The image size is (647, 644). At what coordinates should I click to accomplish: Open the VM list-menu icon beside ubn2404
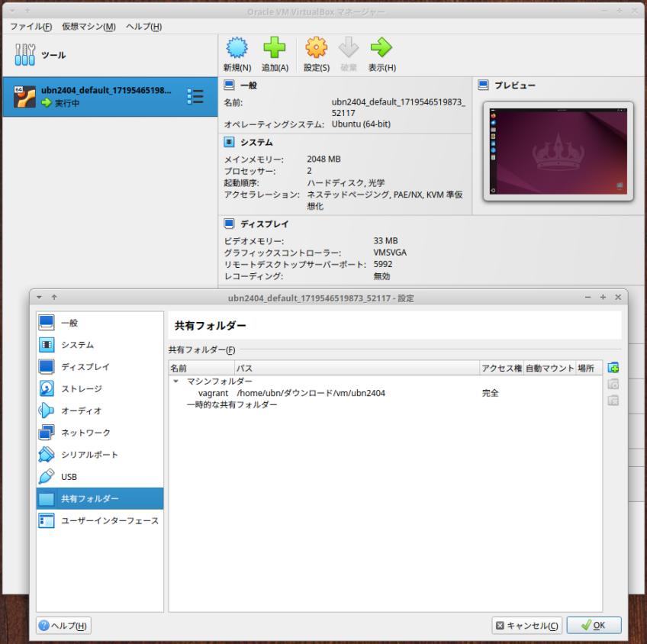[195, 97]
